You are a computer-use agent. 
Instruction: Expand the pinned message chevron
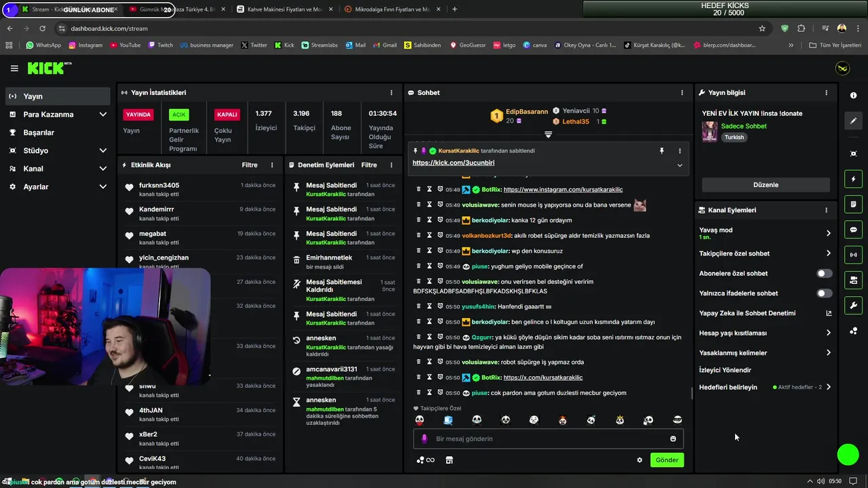pyautogui.click(x=679, y=165)
